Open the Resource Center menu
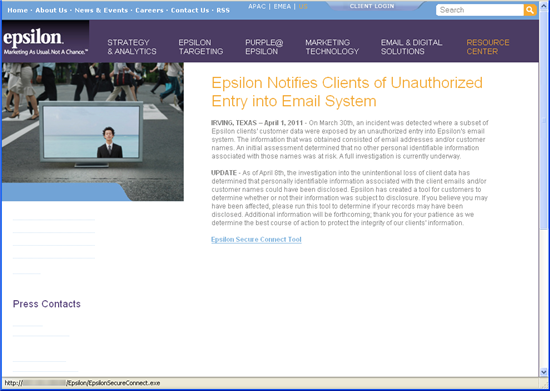 pyautogui.click(x=488, y=47)
